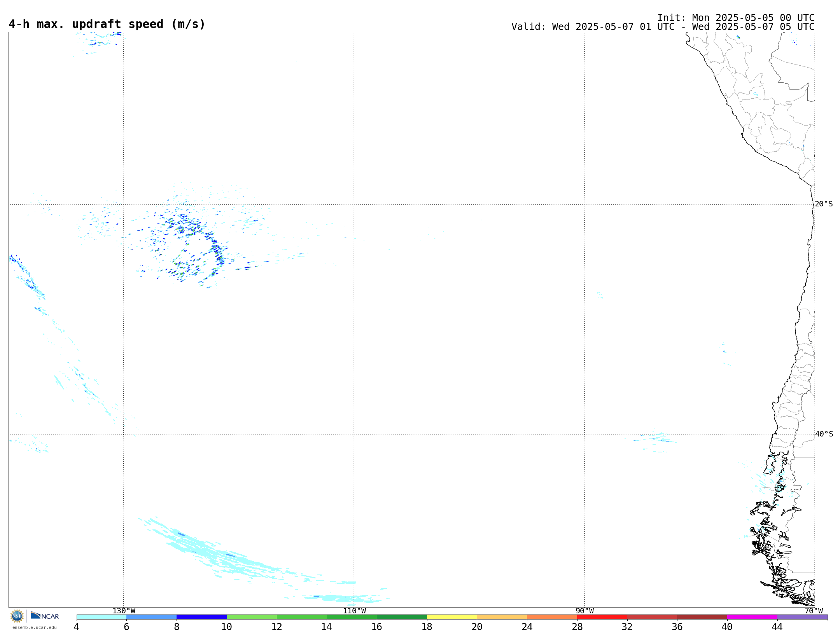Pick the orange 24–28 m/s swatch
This screenshot has height=632, width=840.
(x=552, y=617)
